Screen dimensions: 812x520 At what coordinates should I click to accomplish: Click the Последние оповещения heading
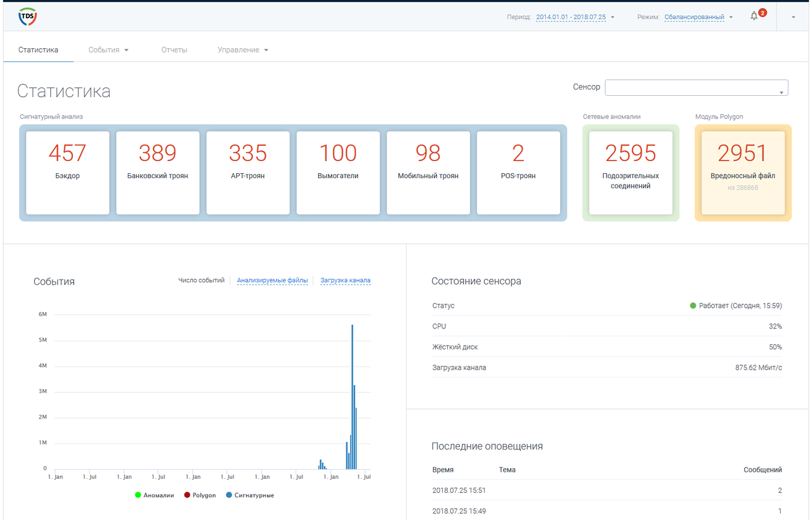487,446
